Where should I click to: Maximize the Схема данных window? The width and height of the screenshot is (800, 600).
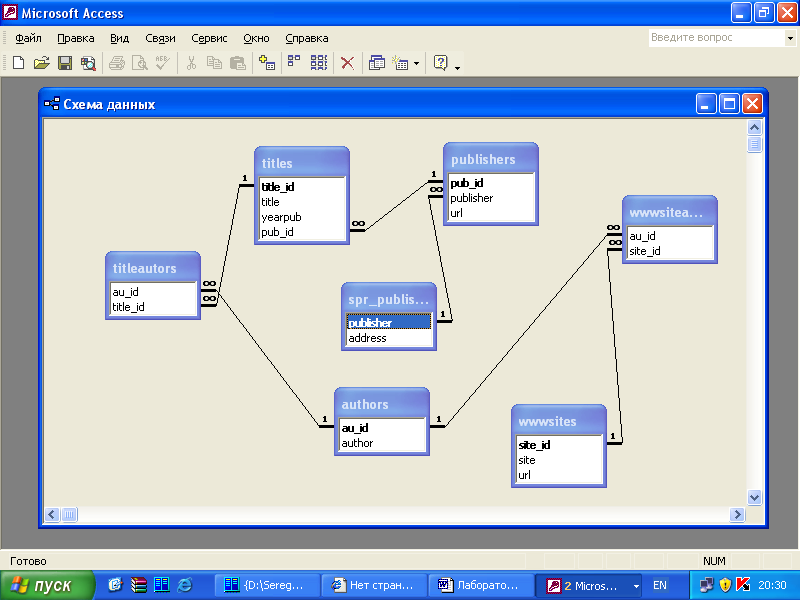click(x=729, y=104)
